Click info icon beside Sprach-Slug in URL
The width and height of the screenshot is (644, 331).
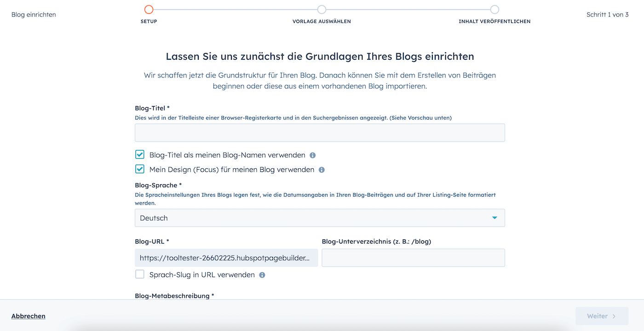click(262, 275)
